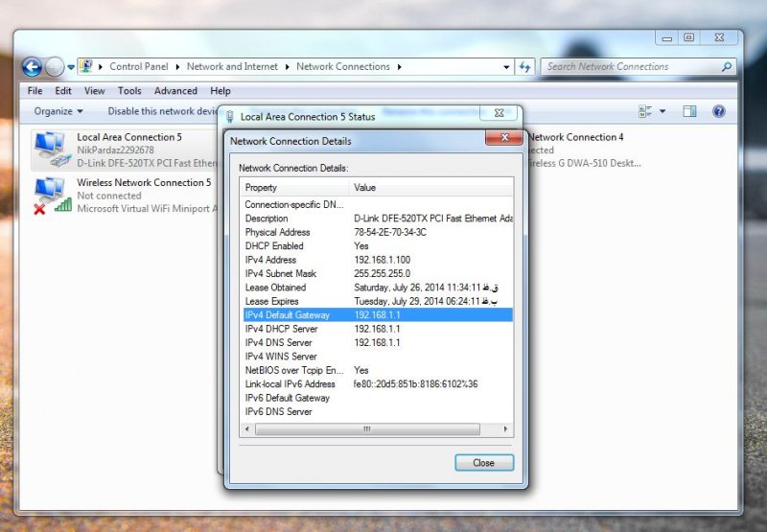Screen dimensions: 767x532
Task: Click the 255.255.255.0 mask value
Action: (382, 273)
